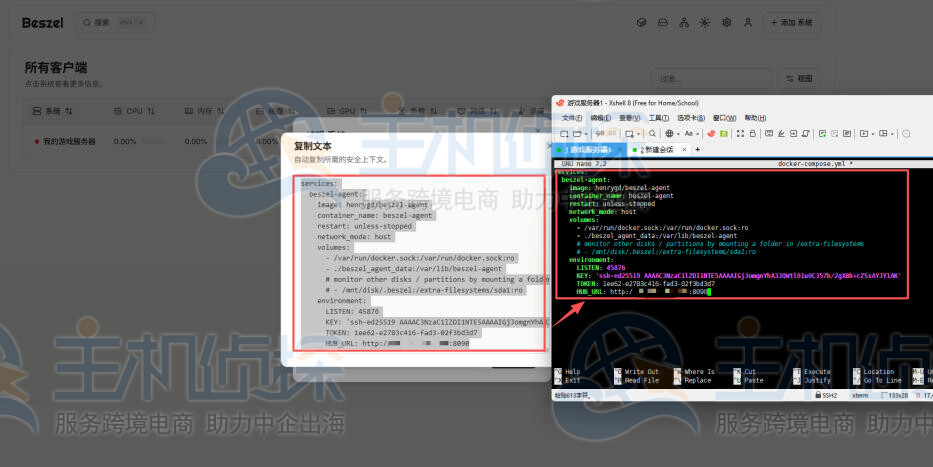Screen dimensions: 933x467
Task: Click the tab layout icon in Xshell toolbar
Action: (x=863, y=134)
